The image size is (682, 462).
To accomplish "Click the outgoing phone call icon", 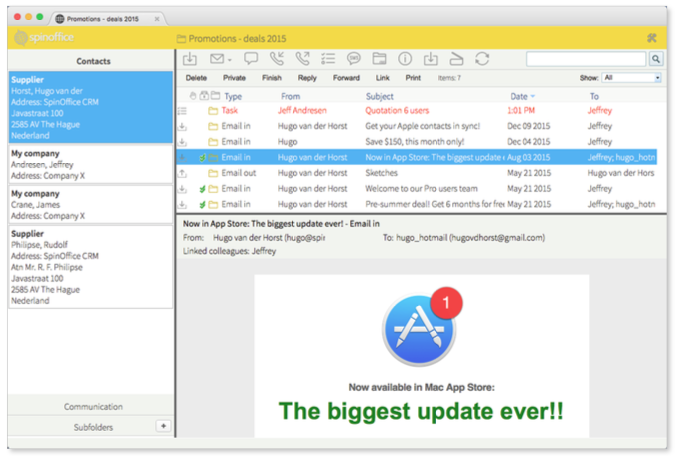I will point(302,59).
